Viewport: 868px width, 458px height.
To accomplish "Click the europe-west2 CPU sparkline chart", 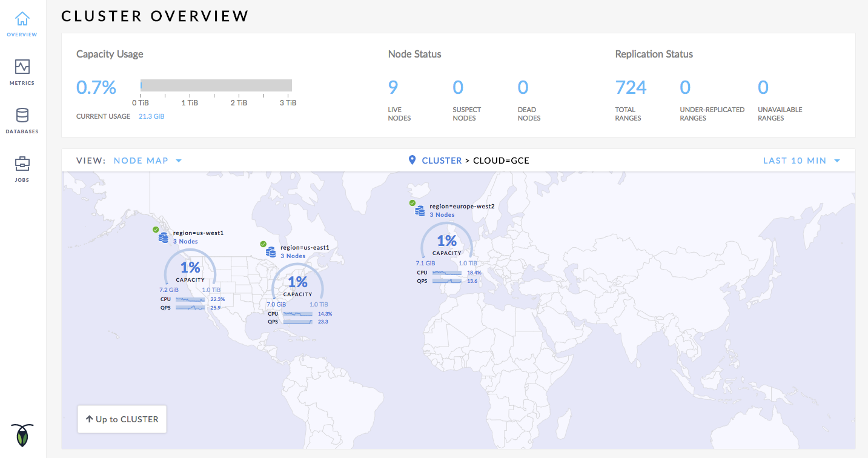I will coord(448,273).
